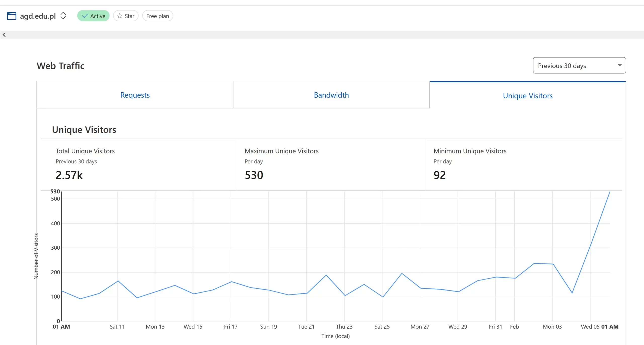Click the Free plan badge

tap(157, 16)
